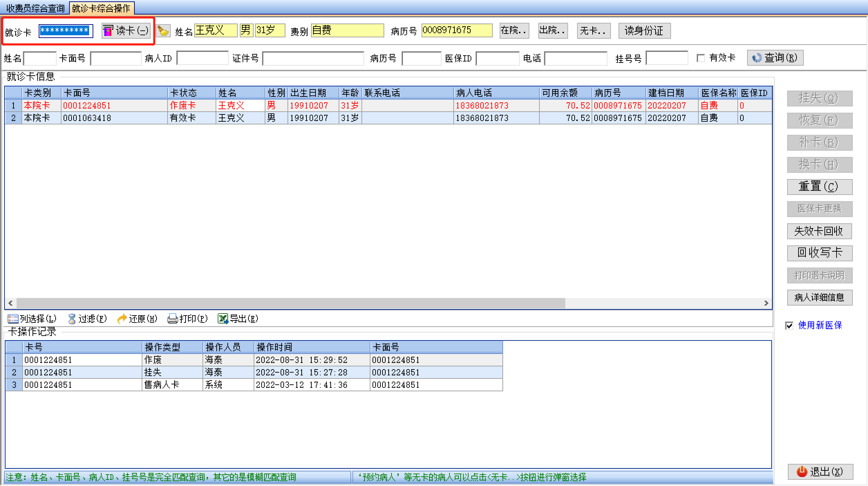Screen dimensions: 868x486
Task: Select the 就诊卡综合操作 tab
Action: pos(101,8)
